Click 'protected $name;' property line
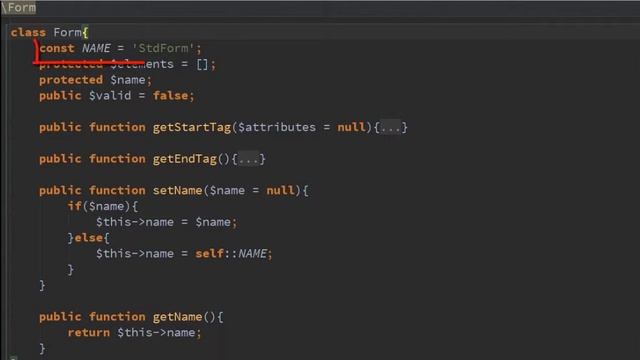 (x=96, y=80)
